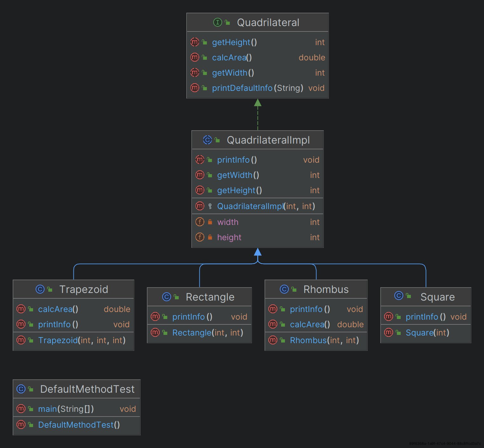Click getWidth() in Quadrilateral interface
This screenshot has height=448, width=484.
tap(233, 73)
